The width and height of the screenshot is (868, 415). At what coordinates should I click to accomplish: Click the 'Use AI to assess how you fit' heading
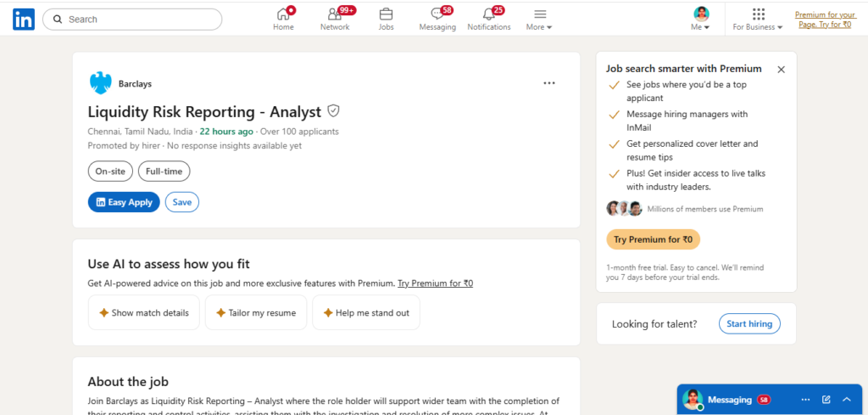tap(169, 264)
